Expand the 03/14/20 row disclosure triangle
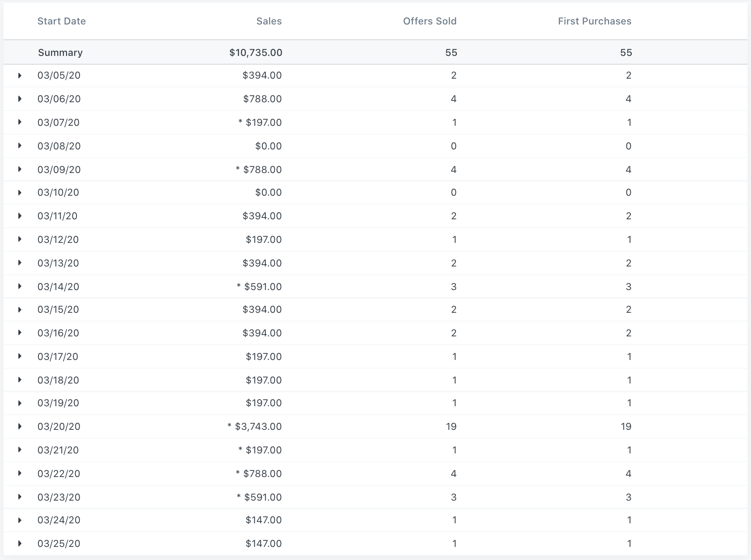Viewport: 751px width, 560px height. tap(20, 287)
